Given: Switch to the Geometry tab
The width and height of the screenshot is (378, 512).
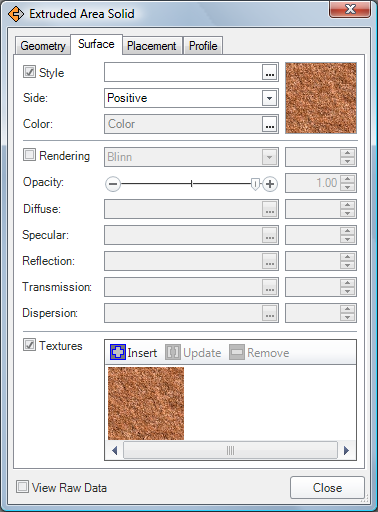Looking at the screenshot, I should [x=43, y=46].
